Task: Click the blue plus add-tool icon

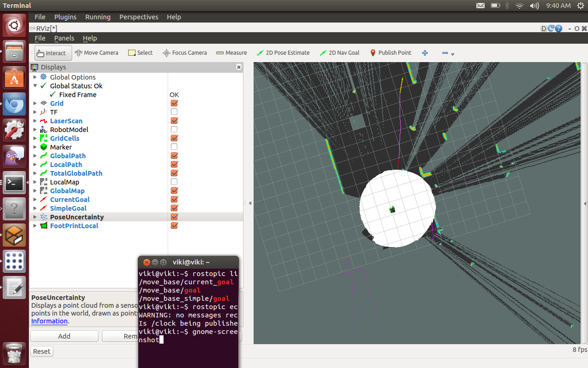Action: pyautogui.click(x=425, y=53)
